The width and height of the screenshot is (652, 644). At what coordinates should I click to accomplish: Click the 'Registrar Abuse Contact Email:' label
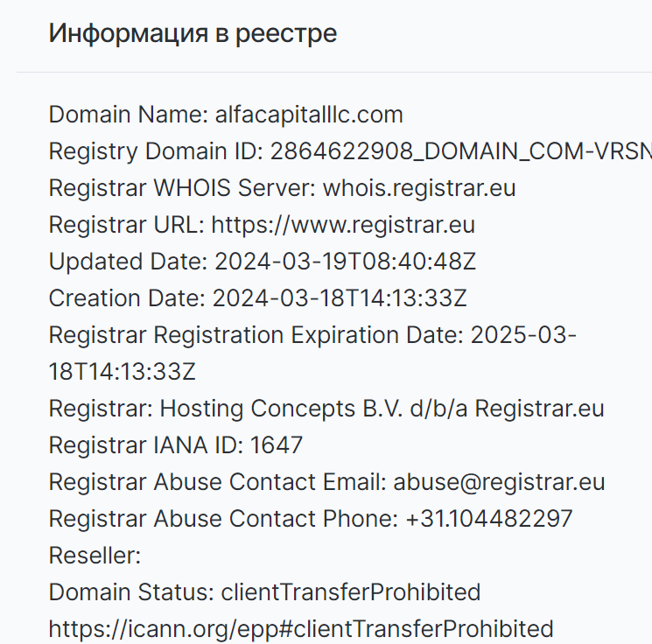point(217,482)
